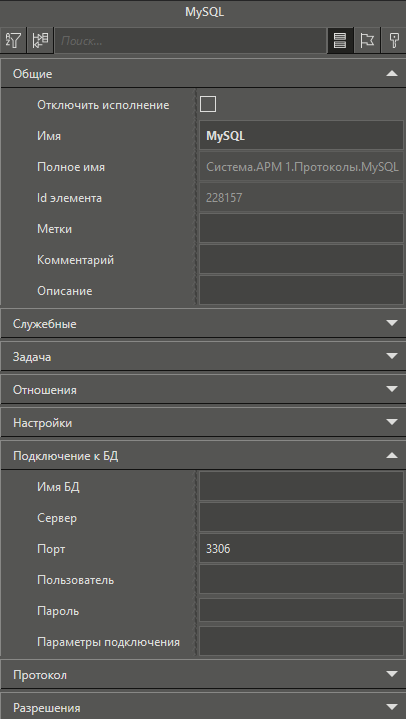Click the Порт property label
Viewport: 406px width, 719px height.
(x=51, y=549)
